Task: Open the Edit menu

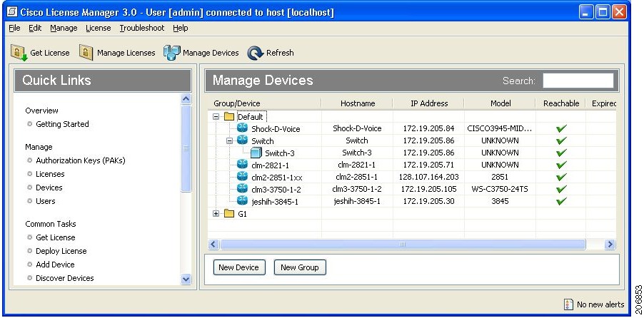Action: tap(35, 28)
